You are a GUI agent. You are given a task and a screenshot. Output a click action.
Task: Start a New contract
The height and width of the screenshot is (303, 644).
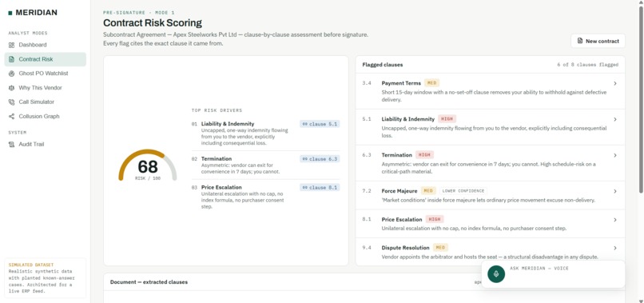click(x=598, y=41)
